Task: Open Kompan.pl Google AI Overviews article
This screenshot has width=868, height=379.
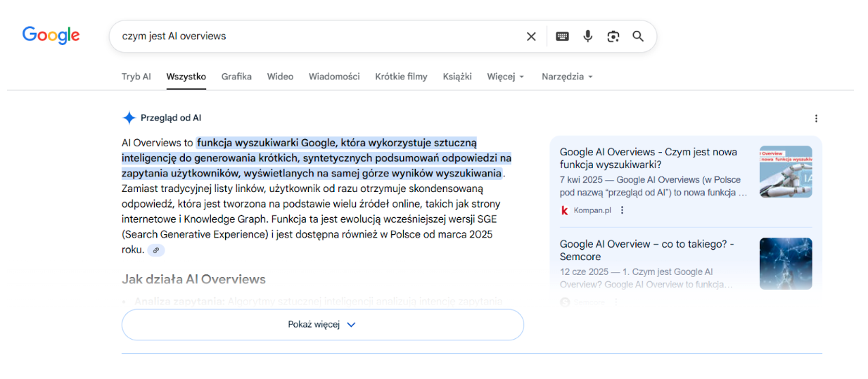Action: click(648, 158)
